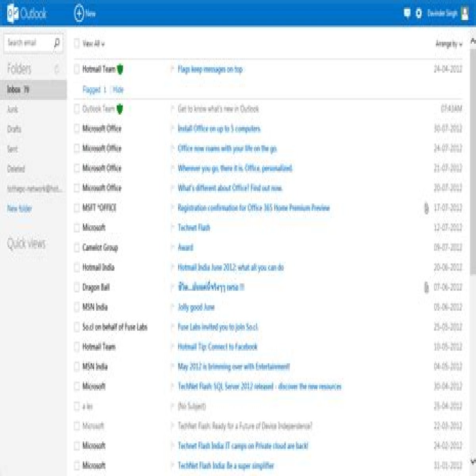Open the Drafts folder
476x476 pixels.
pos(14,129)
